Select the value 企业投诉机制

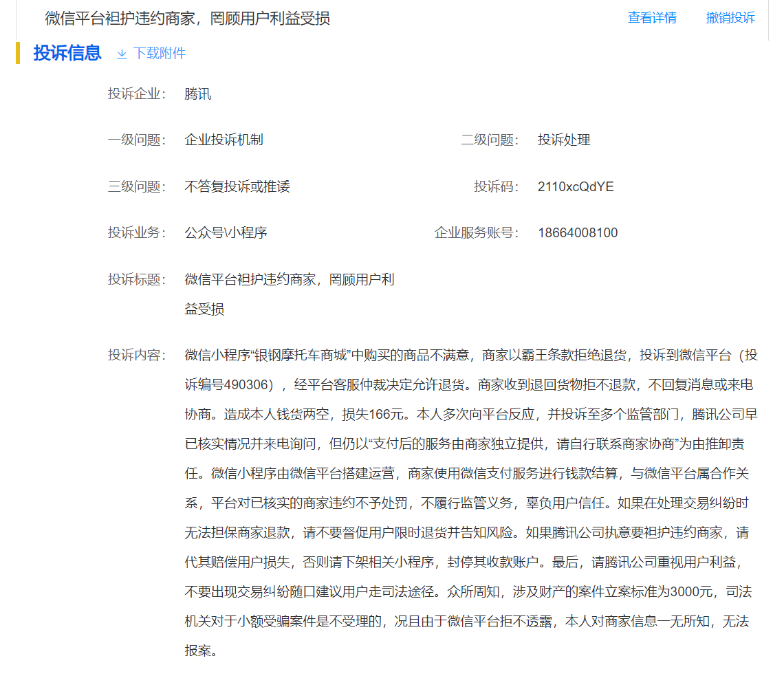point(224,140)
